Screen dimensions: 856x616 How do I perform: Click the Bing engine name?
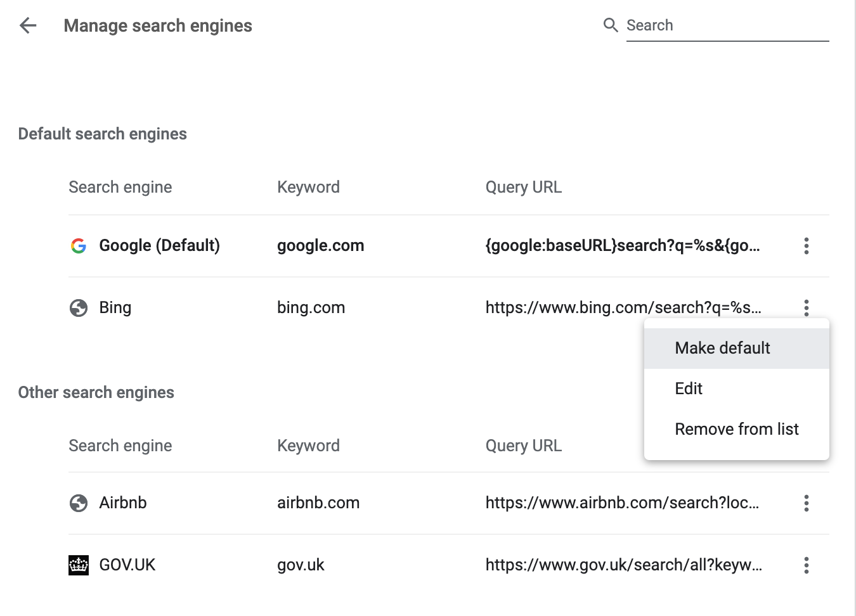[x=115, y=308]
